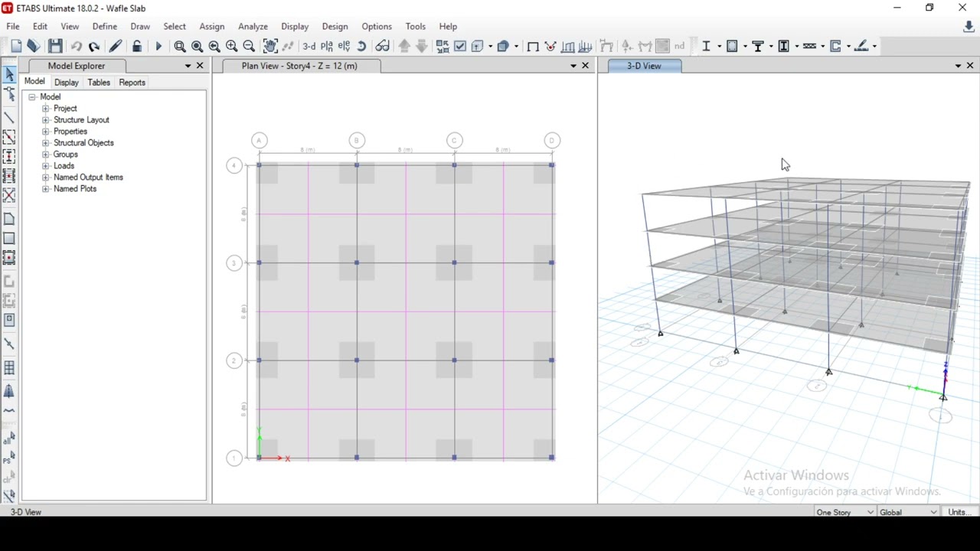The width and height of the screenshot is (980, 551).
Task: Expand the Groups tree node
Action: [x=45, y=155]
